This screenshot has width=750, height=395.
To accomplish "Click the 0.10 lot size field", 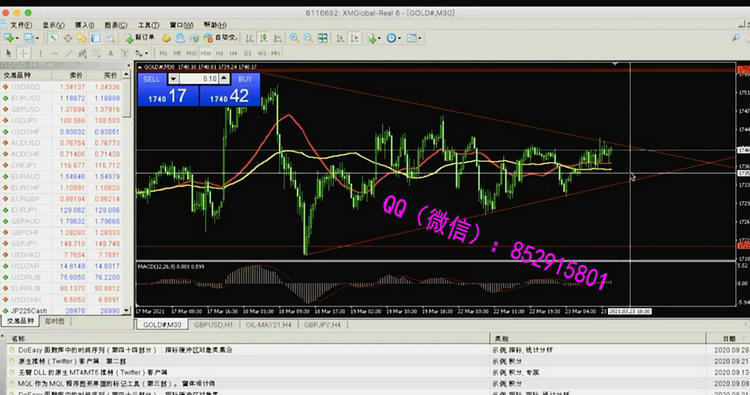I will click(x=199, y=79).
